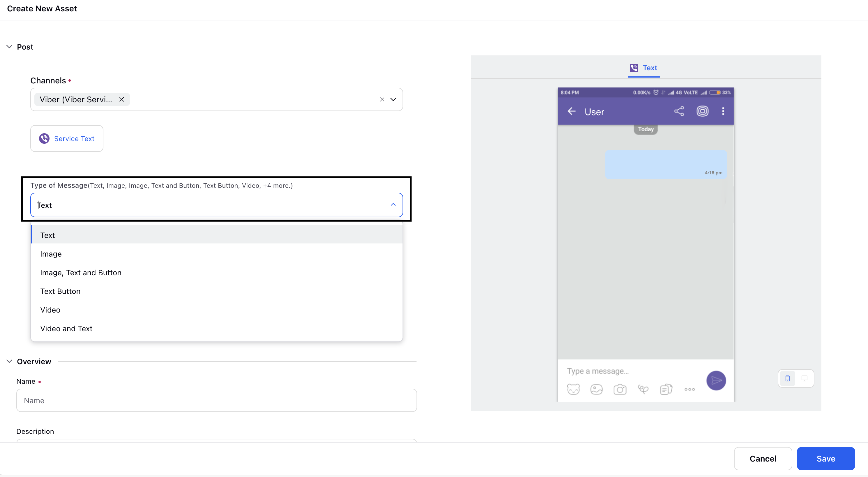Choose the Image message type
The width and height of the screenshot is (868, 477).
click(x=217, y=254)
